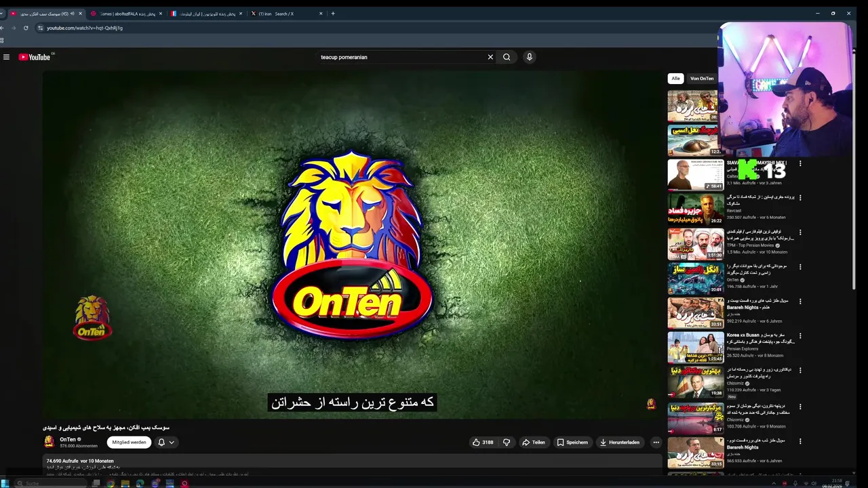Run search with magnifier button
The width and height of the screenshot is (868, 488).
(x=507, y=57)
